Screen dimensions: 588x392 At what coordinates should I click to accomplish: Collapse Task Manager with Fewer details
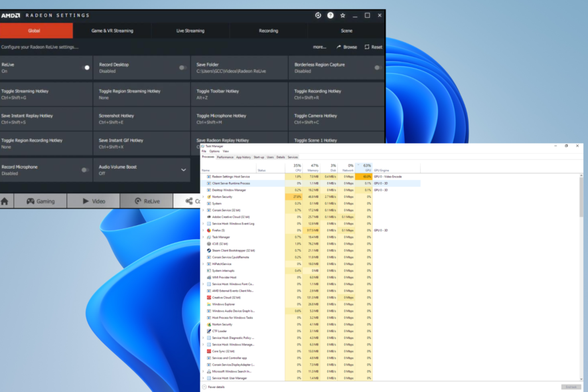click(214, 387)
